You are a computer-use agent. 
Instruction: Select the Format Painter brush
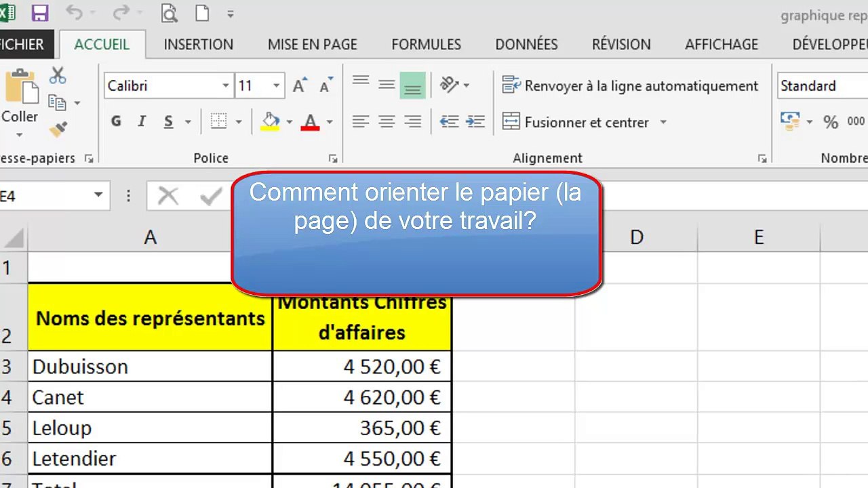point(58,129)
